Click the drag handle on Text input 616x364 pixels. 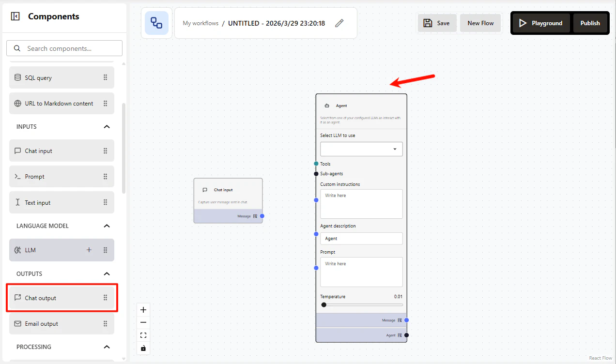[x=105, y=203]
